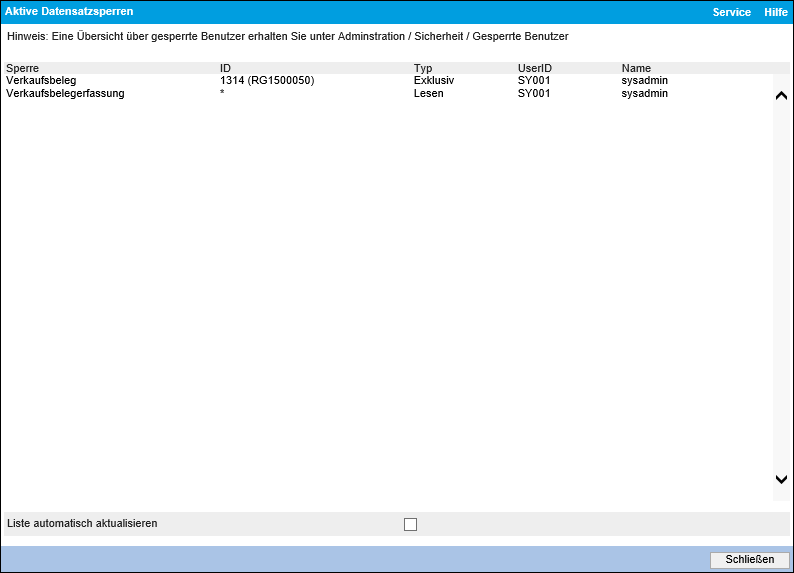
Task: Click the Lesen type cell
Action: coord(428,93)
